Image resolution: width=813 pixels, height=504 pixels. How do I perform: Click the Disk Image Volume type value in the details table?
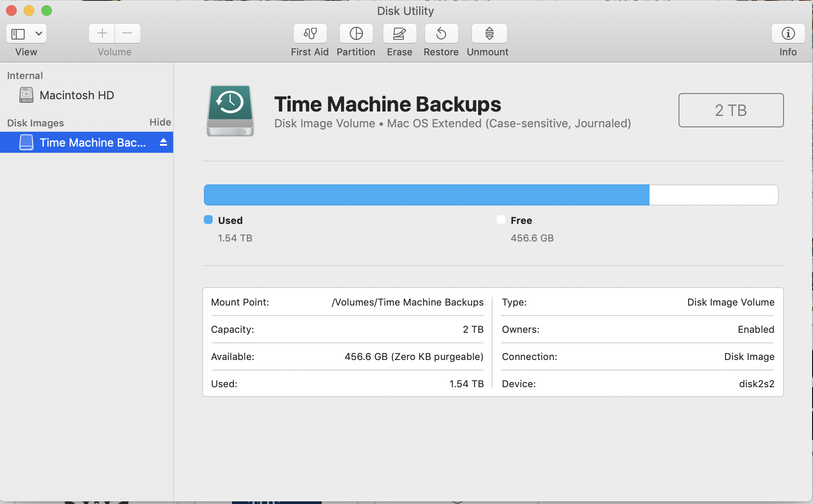click(731, 302)
